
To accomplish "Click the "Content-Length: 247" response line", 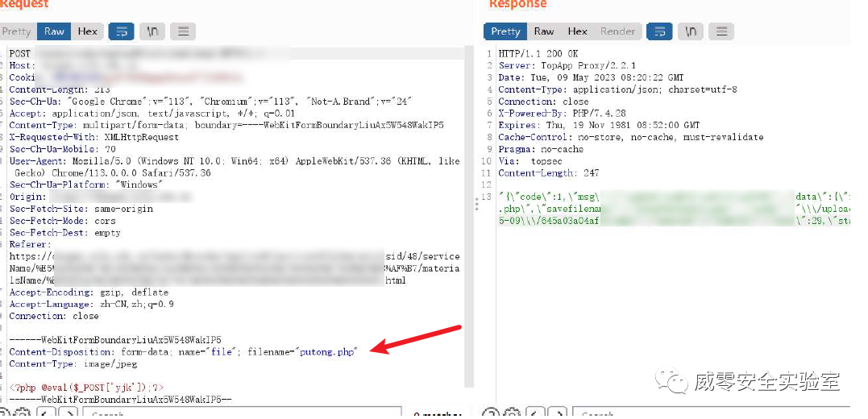I will [549, 173].
